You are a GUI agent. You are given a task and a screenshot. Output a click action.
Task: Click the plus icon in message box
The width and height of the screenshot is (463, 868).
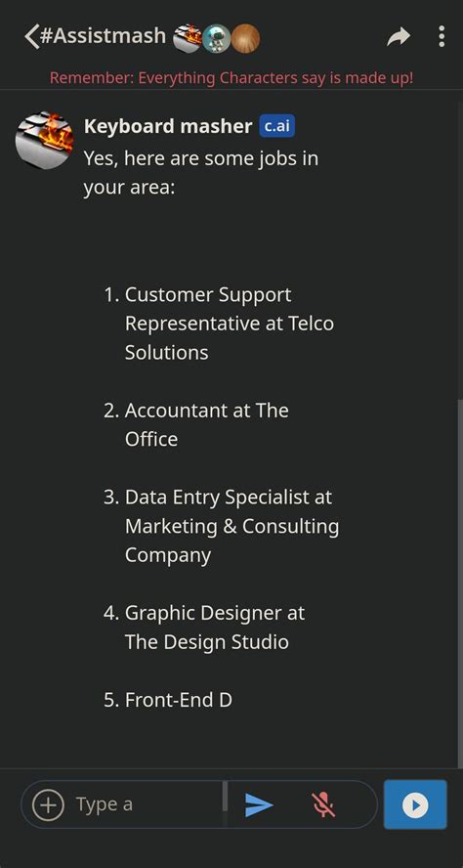coord(48,804)
